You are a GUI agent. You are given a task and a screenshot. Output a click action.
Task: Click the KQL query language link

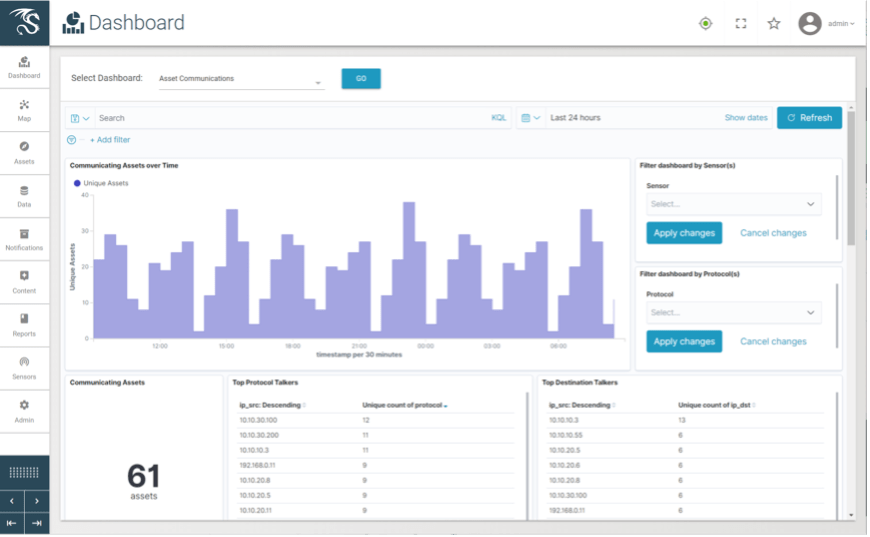pos(498,118)
